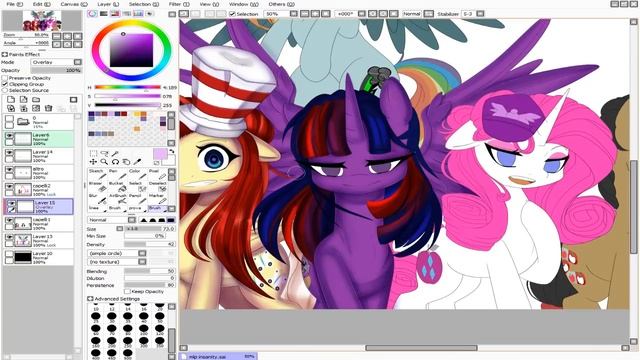Image resolution: width=640 pixels, height=360 pixels.
Task: Select the Pen brush tool
Action: [117, 174]
